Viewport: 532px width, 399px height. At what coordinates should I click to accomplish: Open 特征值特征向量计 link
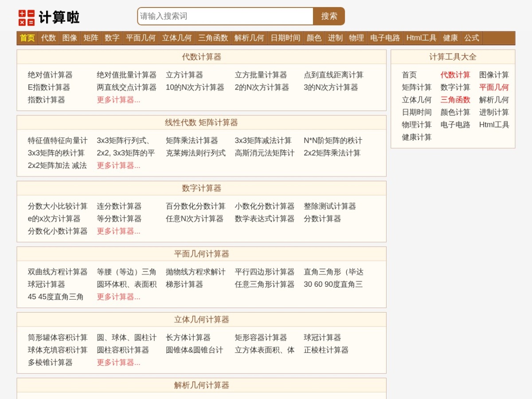(x=58, y=141)
